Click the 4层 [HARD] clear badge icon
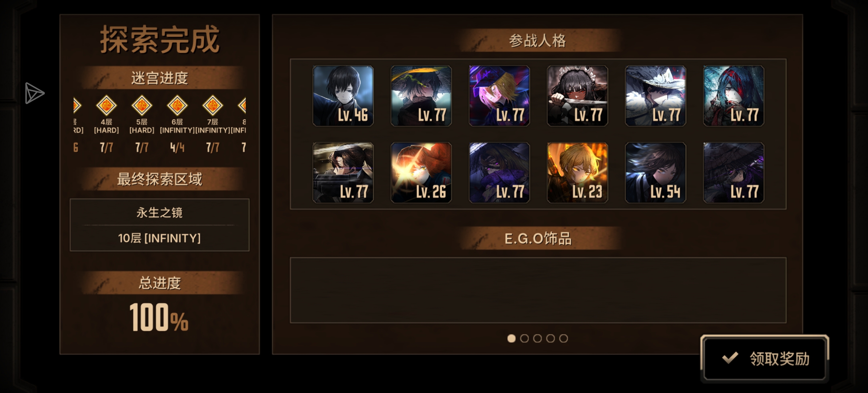 click(x=107, y=106)
